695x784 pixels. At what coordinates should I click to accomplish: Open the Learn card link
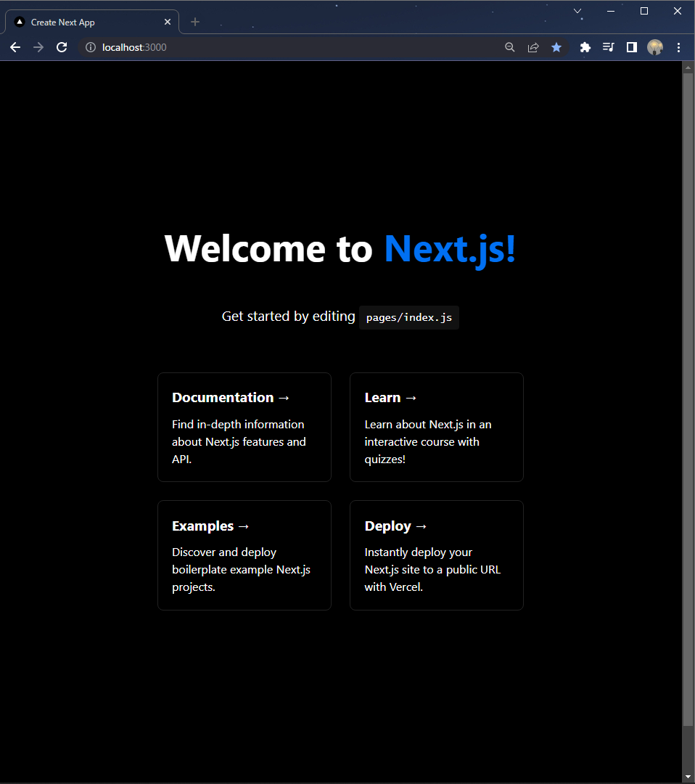[x=436, y=427]
